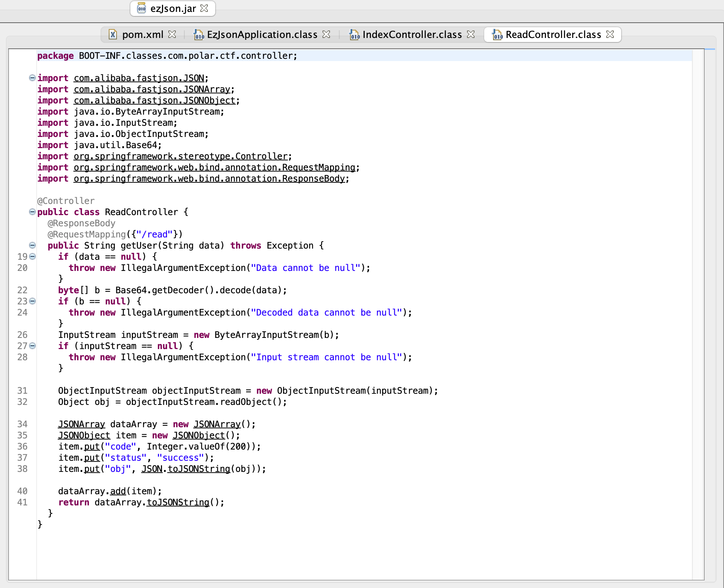Click the ezJson.jar file icon
This screenshot has height=588, width=724.
[142, 8]
